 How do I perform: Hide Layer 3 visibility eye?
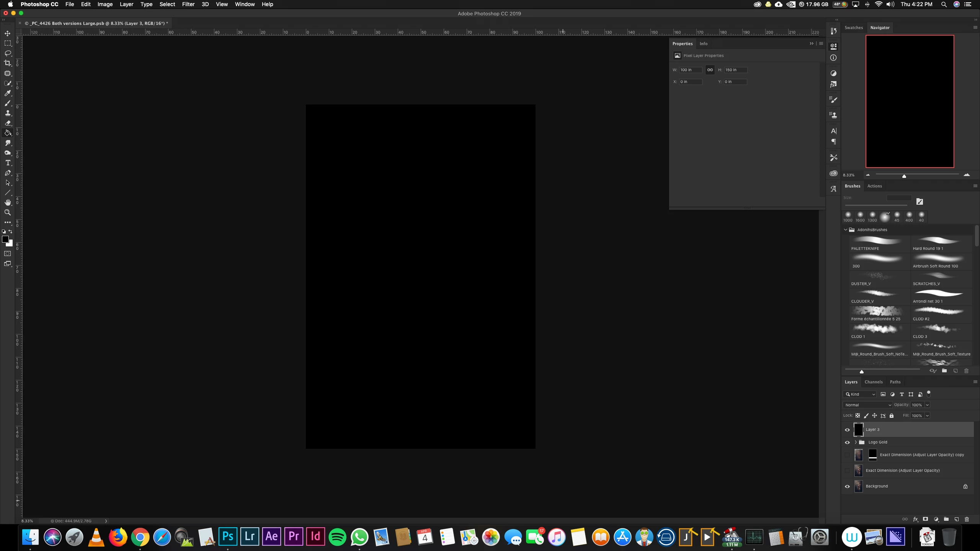point(847,430)
